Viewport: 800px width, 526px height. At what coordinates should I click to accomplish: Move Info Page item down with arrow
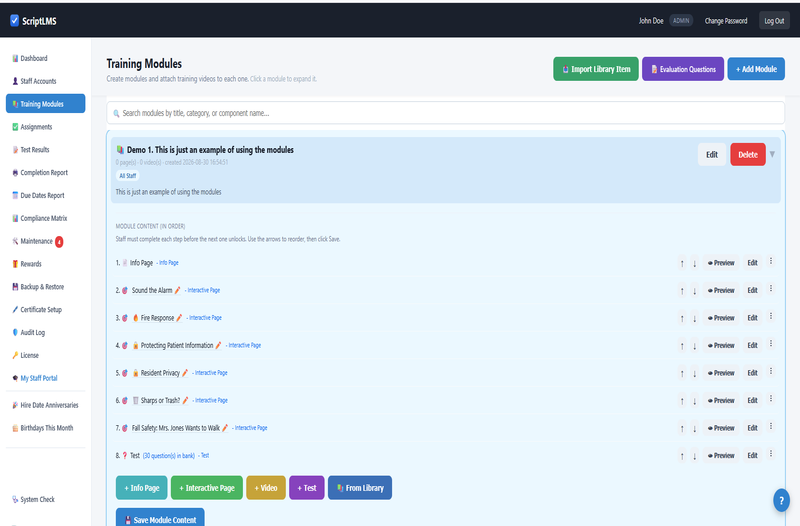click(694, 263)
